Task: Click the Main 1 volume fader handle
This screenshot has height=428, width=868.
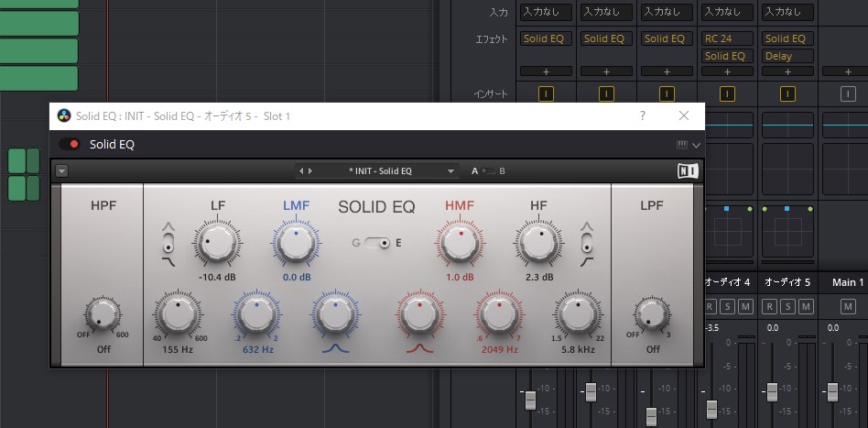Action: [x=832, y=391]
